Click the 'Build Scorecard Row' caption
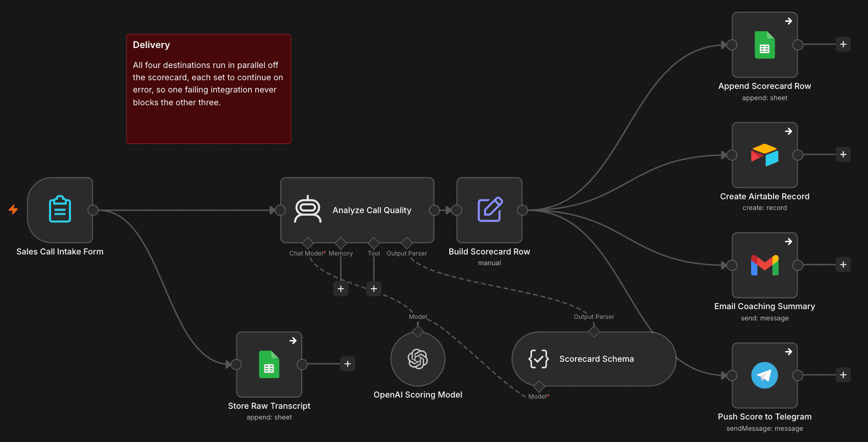 (x=489, y=251)
